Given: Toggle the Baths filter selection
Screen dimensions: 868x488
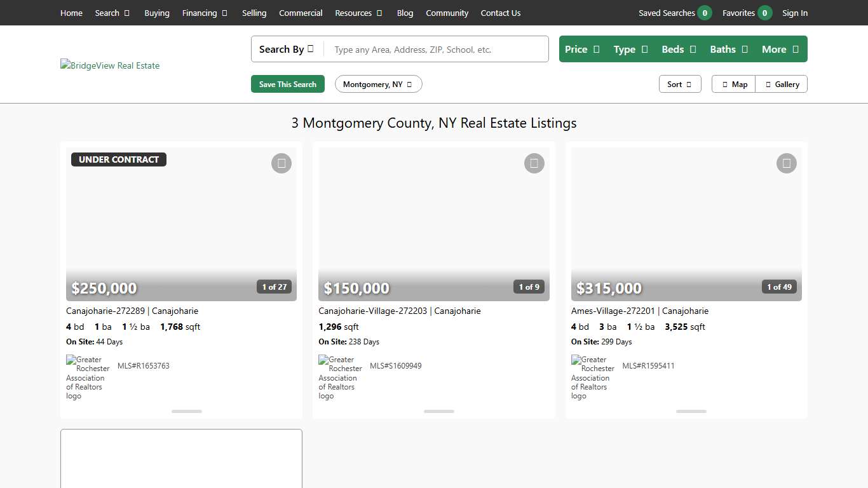Looking at the screenshot, I should [x=728, y=49].
